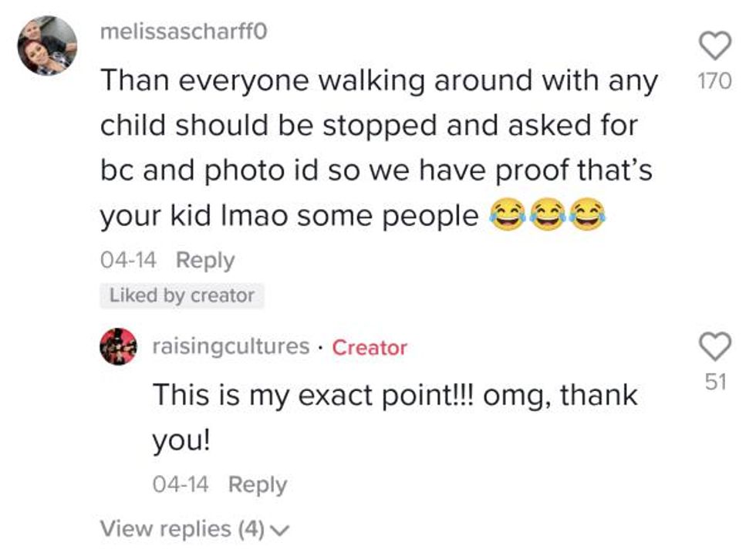Click the 04-14 date under melissascharff0's comment
Screen dimensions: 756x553
[128, 260]
